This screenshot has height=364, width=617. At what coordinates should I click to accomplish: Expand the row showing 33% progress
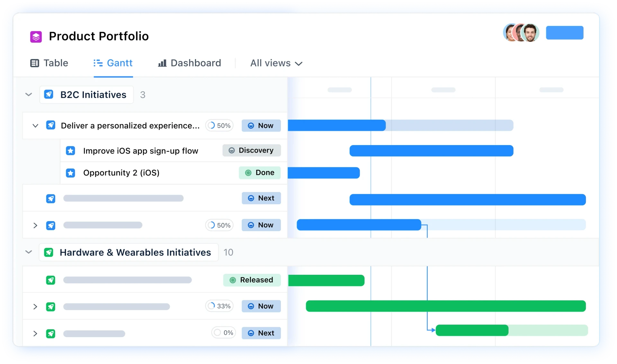pyautogui.click(x=35, y=307)
